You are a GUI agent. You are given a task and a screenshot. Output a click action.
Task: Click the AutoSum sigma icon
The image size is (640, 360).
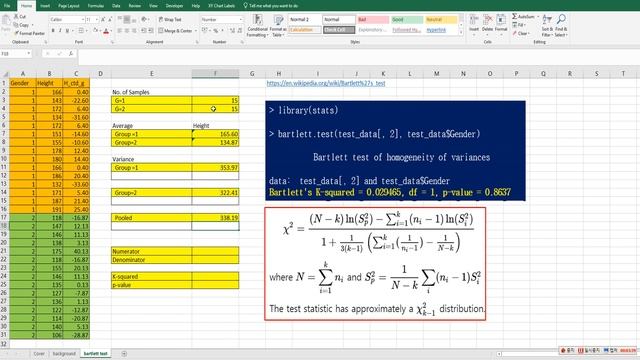515,16
